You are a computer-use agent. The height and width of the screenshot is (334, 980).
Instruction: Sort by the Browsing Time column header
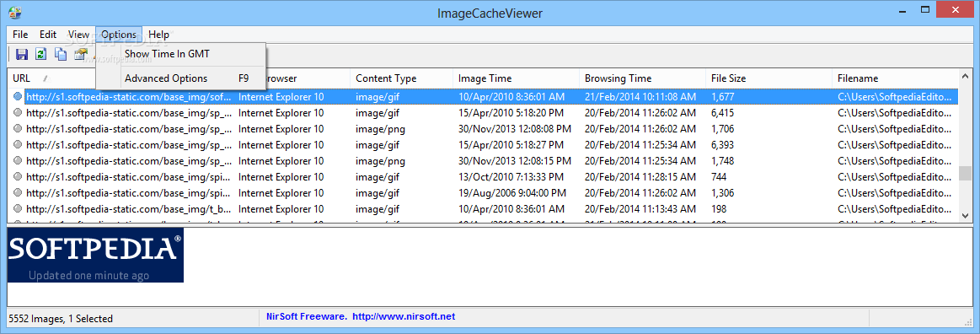pyautogui.click(x=642, y=78)
